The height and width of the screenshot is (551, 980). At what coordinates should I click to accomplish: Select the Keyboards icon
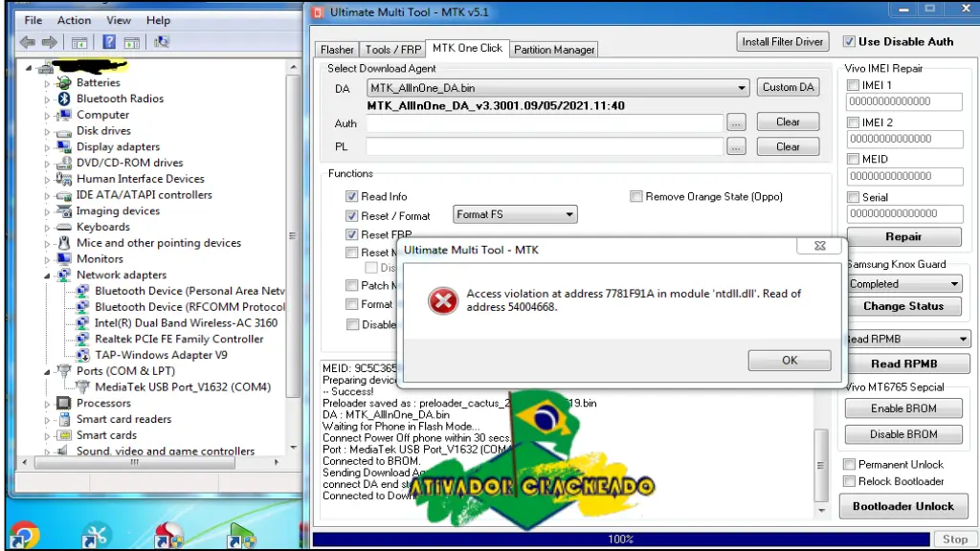pyautogui.click(x=63, y=227)
